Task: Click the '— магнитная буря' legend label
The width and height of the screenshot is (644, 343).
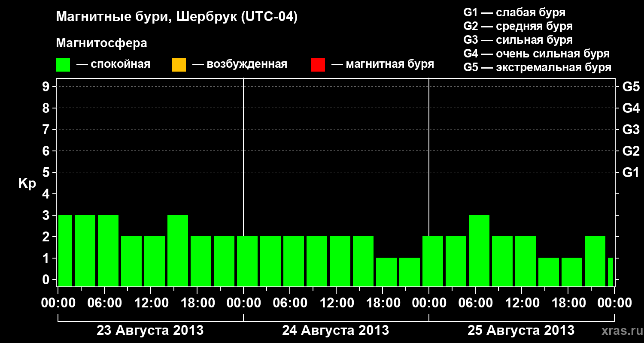Action: pyautogui.click(x=383, y=64)
